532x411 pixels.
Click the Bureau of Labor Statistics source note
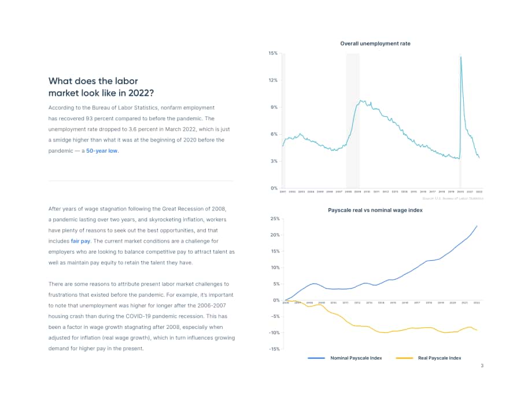point(453,198)
